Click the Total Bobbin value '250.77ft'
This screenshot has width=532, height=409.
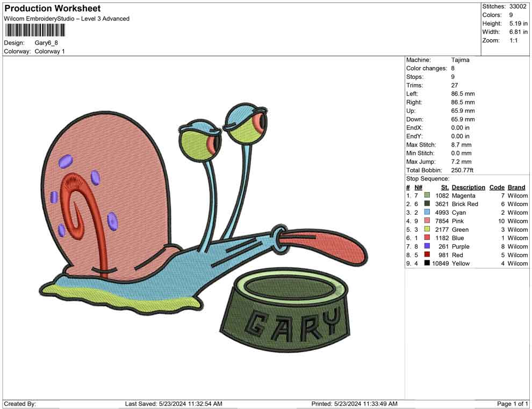(462, 170)
